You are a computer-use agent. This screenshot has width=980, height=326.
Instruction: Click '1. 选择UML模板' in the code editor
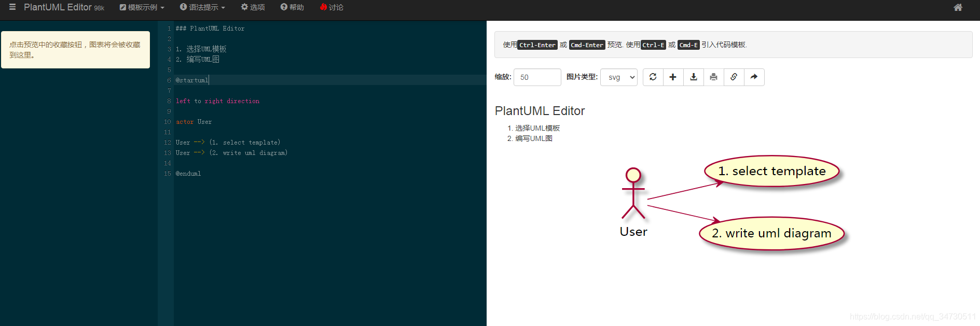click(201, 49)
